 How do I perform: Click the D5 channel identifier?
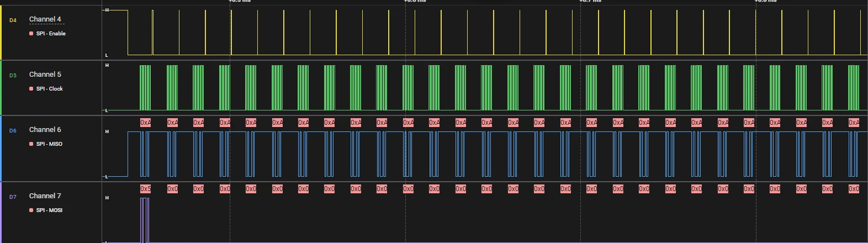(13, 76)
